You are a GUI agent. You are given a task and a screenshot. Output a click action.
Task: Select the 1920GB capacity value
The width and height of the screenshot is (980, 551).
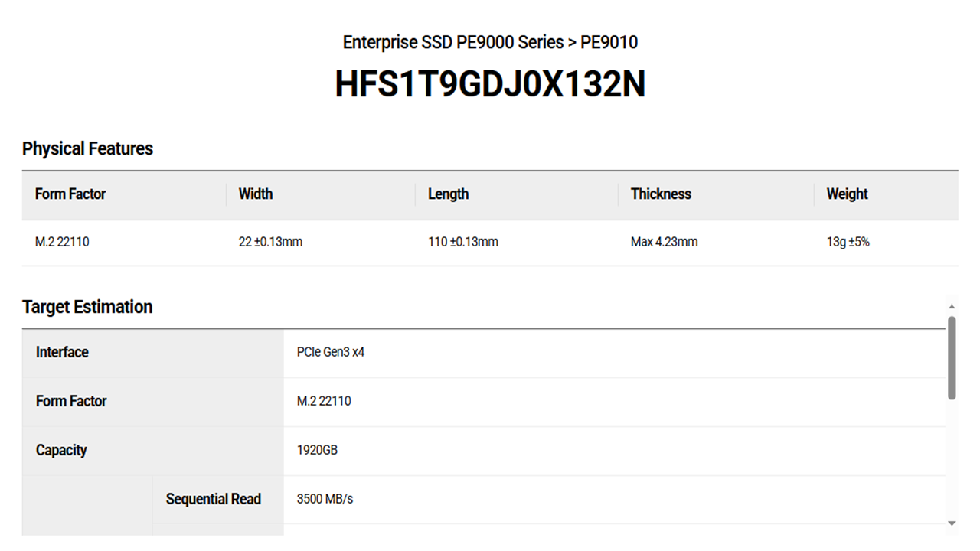click(317, 450)
